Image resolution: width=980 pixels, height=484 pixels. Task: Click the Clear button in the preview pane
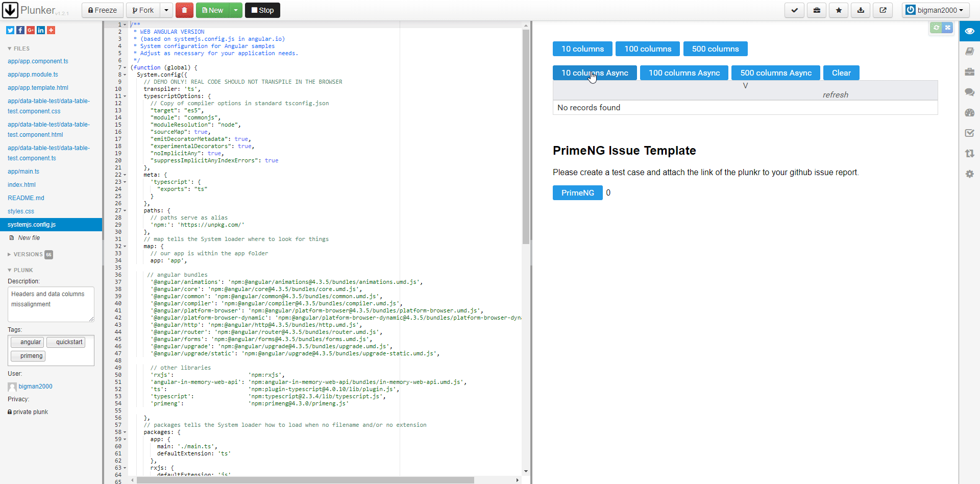click(x=841, y=72)
